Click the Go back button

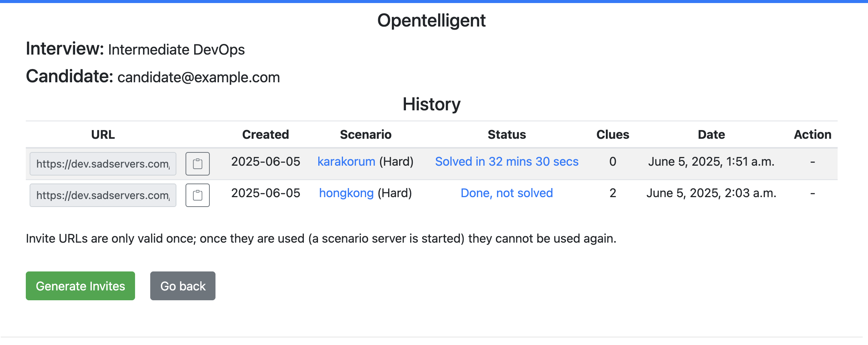pos(183,286)
